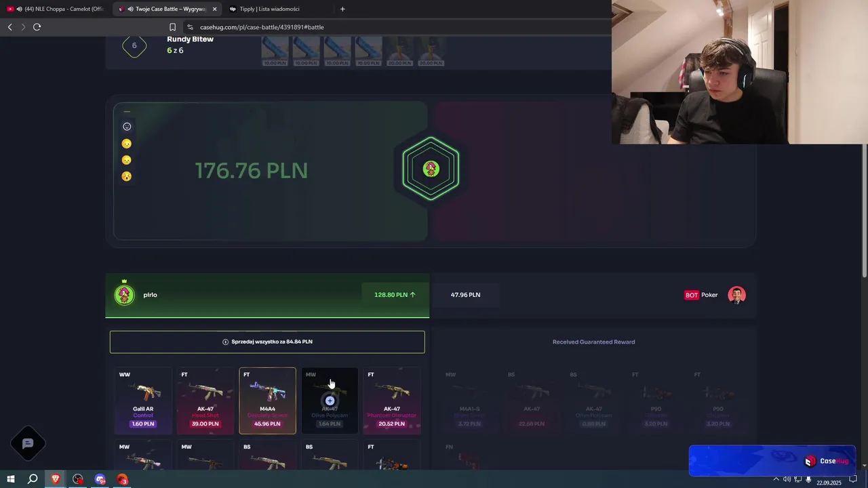Click Sprzedaj wszystko za 84.84 PLN
This screenshot has height=488, width=868.
click(267, 342)
